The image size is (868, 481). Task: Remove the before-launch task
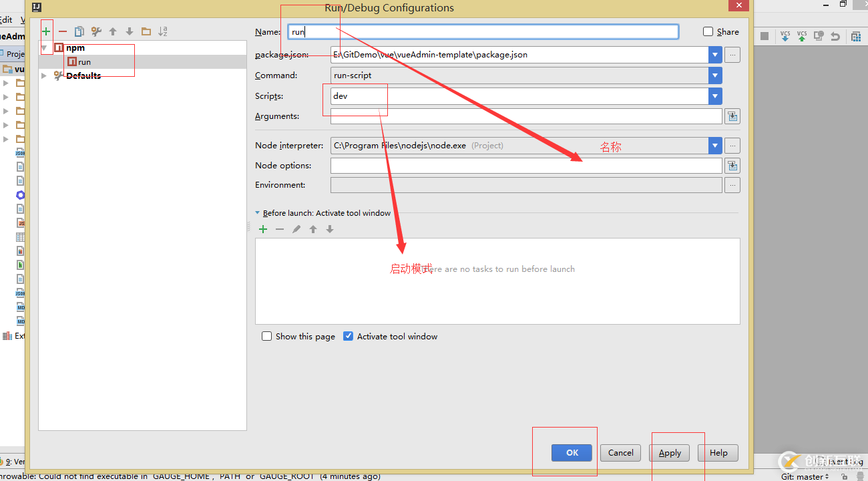280,229
